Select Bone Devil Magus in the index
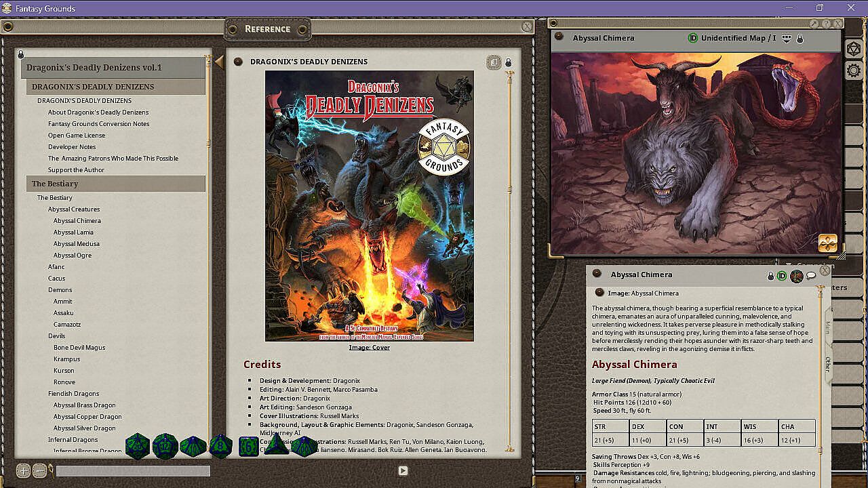Viewport: 868px width, 488px height. [x=79, y=348]
